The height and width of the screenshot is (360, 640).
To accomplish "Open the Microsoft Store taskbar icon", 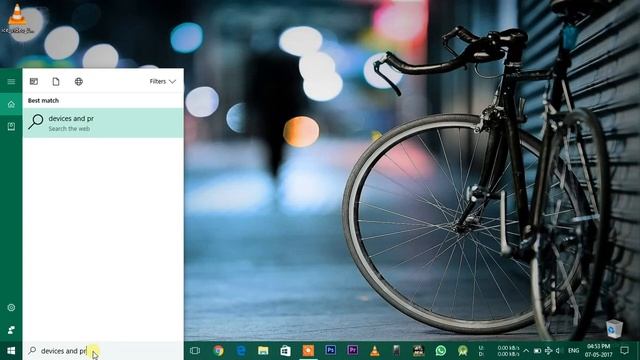I will click(286, 351).
